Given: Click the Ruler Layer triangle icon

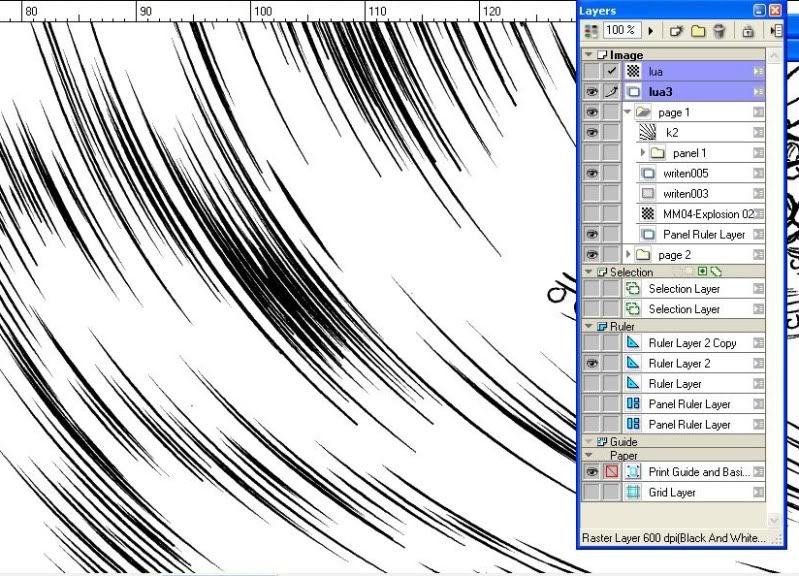Looking at the screenshot, I should tap(632, 383).
